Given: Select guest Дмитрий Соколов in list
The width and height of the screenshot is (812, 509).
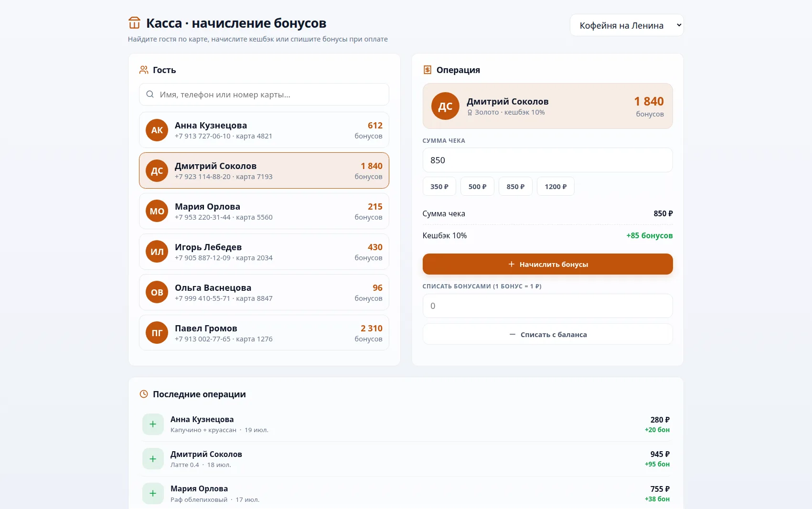Looking at the screenshot, I should [x=264, y=170].
